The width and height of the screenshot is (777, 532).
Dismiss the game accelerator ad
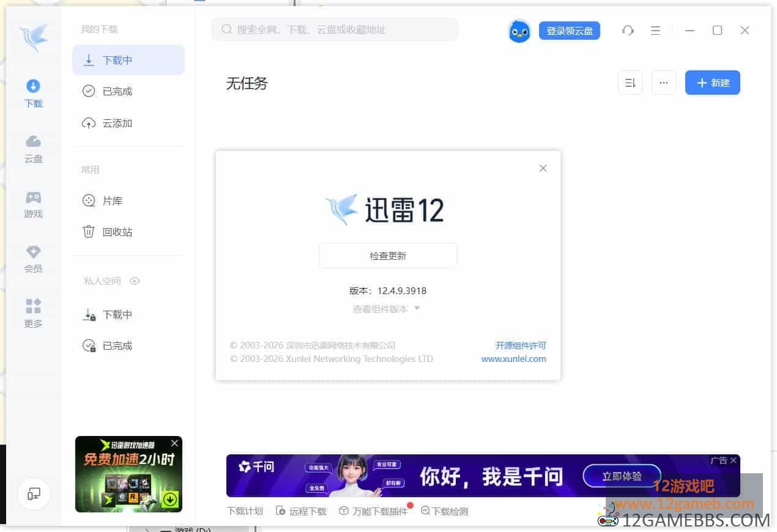coord(175,443)
